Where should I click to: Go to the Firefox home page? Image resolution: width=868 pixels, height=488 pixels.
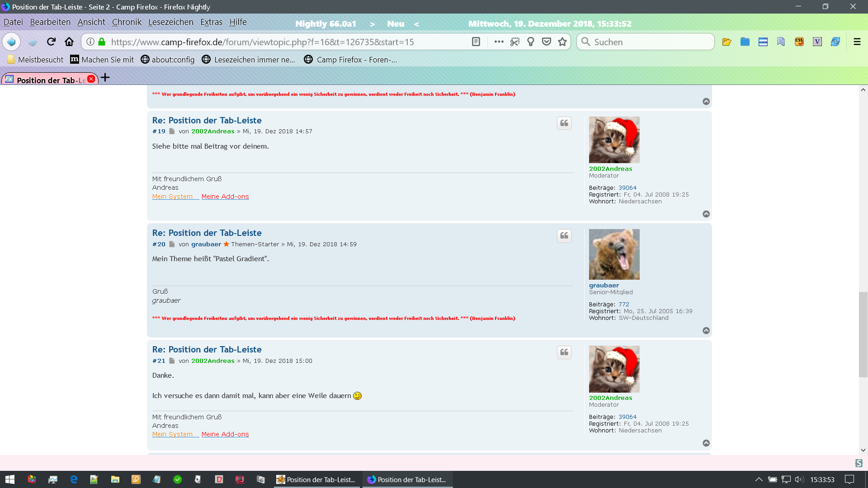point(69,42)
